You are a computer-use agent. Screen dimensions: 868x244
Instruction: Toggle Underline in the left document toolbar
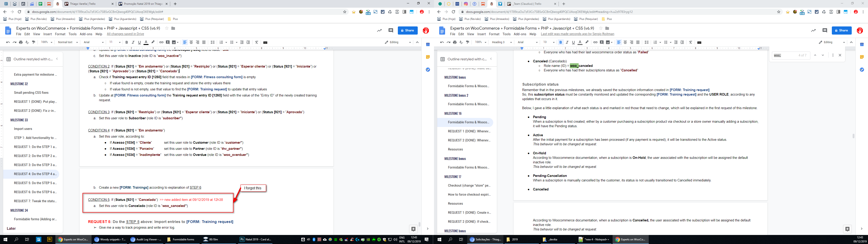coord(139,42)
